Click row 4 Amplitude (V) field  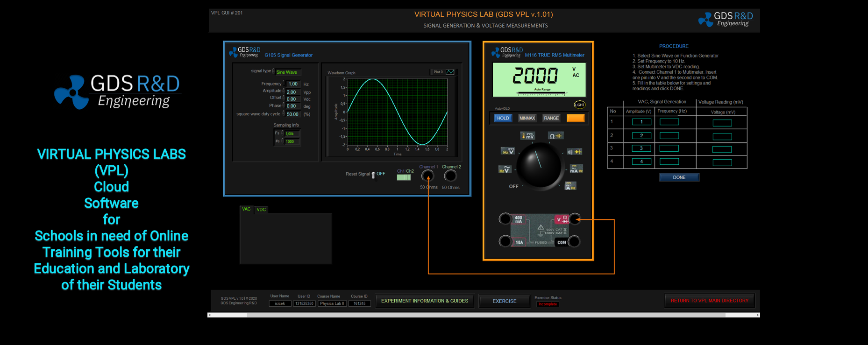click(x=641, y=162)
